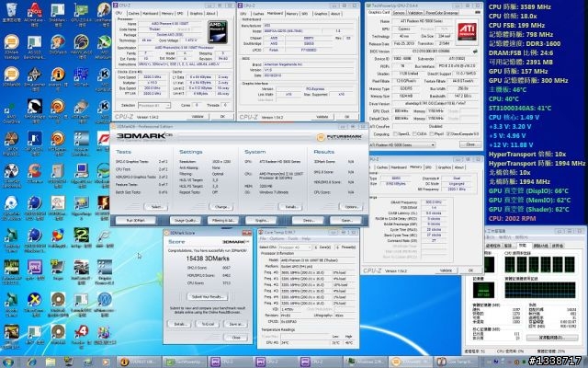
Task: Open the Graphics tab in CPU-Z Memory window
Action: 445,167
